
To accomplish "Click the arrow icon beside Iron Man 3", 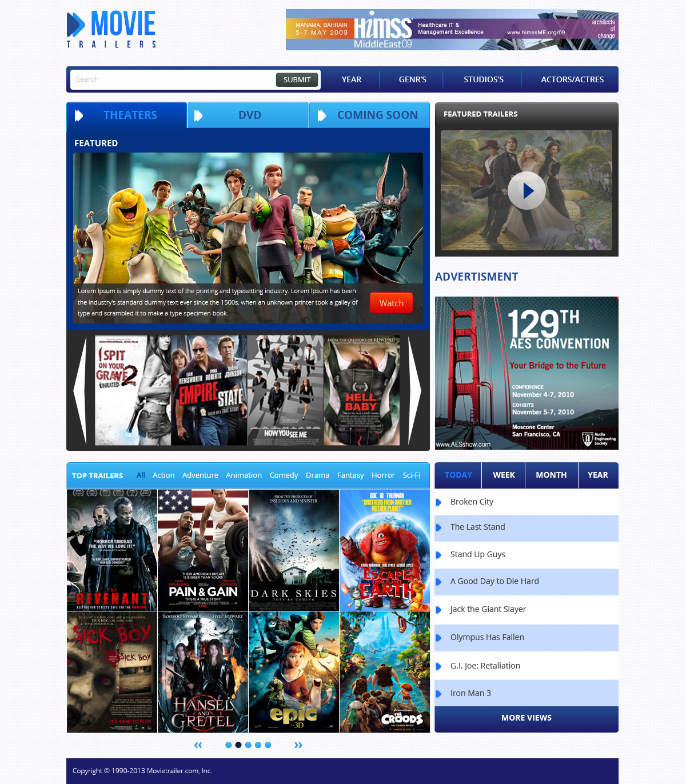I will [438, 694].
